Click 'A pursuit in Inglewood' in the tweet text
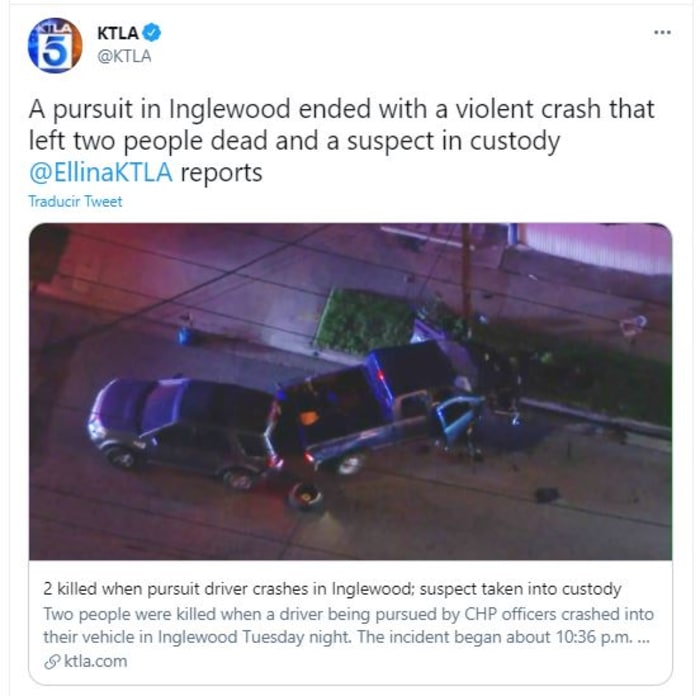The height and width of the screenshot is (696, 700). (x=159, y=109)
